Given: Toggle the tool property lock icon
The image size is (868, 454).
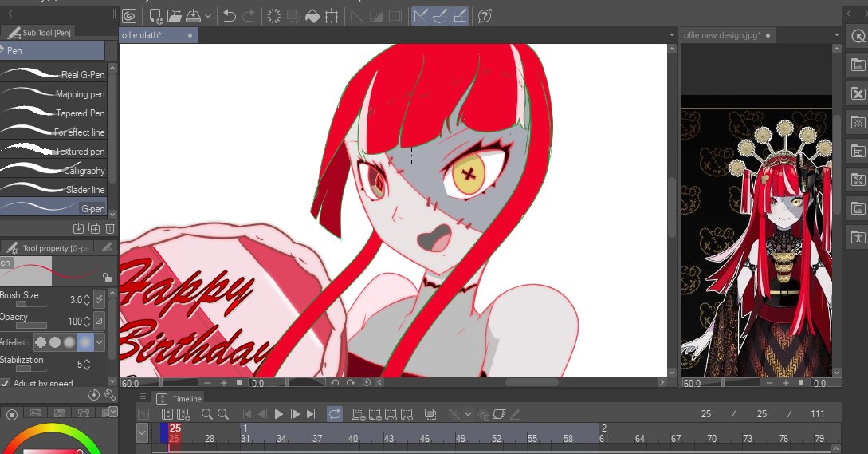Looking at the screenshot, I should [x=107, y=277].
